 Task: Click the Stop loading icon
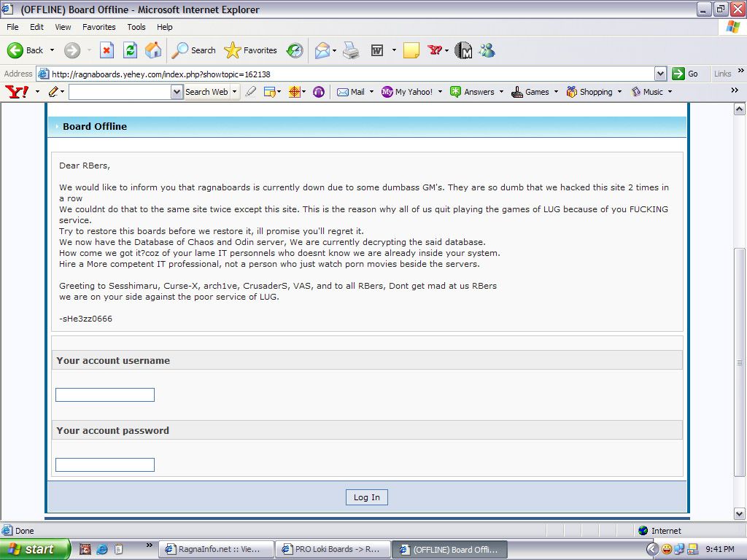coord(107,50)
